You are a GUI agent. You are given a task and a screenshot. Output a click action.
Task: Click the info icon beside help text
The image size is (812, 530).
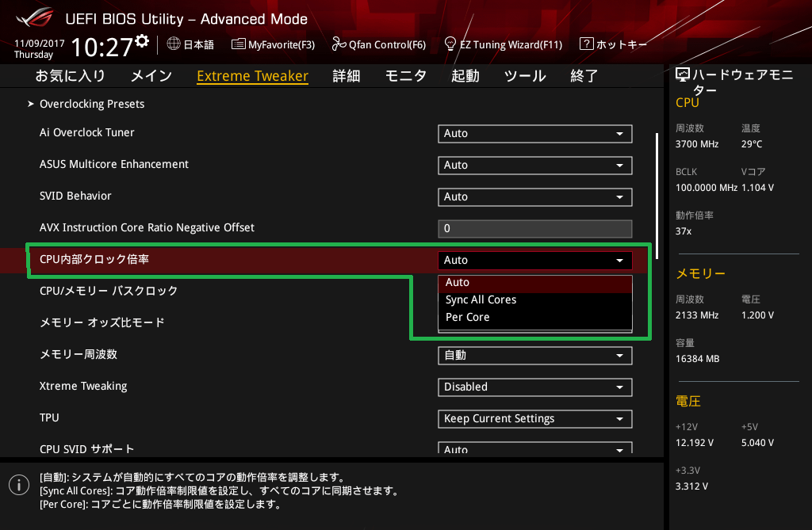[x=19, y=485]
